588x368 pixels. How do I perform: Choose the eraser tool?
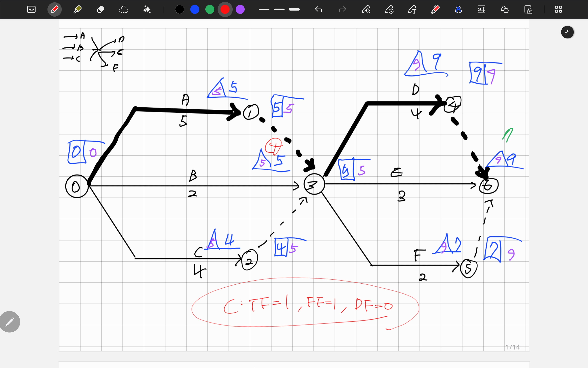pos(100,9)
